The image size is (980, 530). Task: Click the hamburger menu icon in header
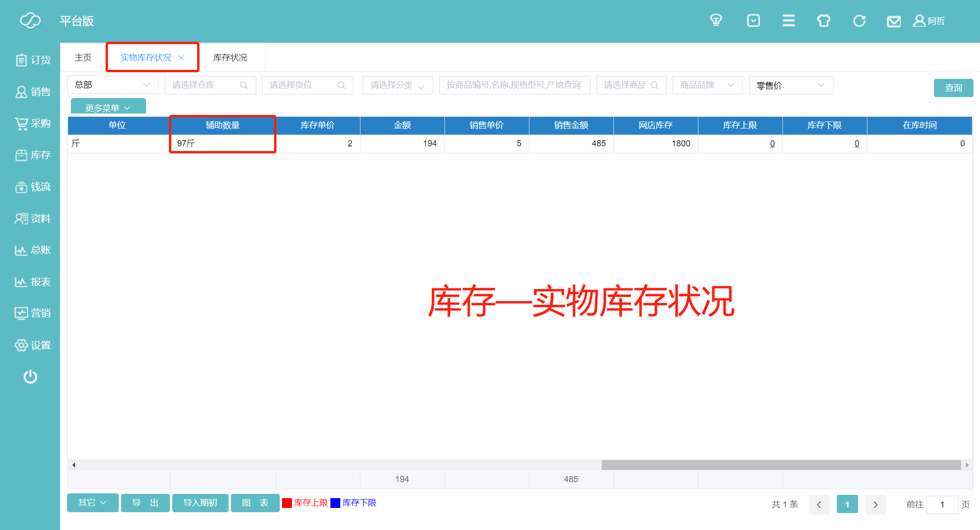(x=789, y=21)
